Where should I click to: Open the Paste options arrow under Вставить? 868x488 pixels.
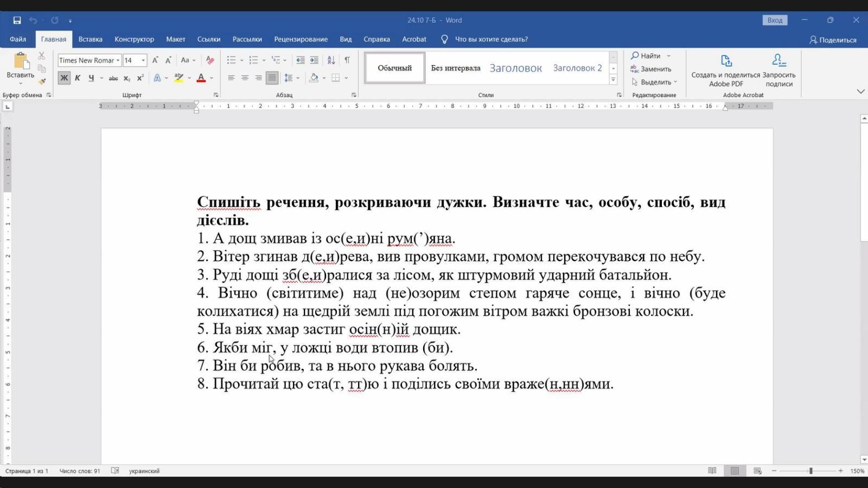click(21, 84)
